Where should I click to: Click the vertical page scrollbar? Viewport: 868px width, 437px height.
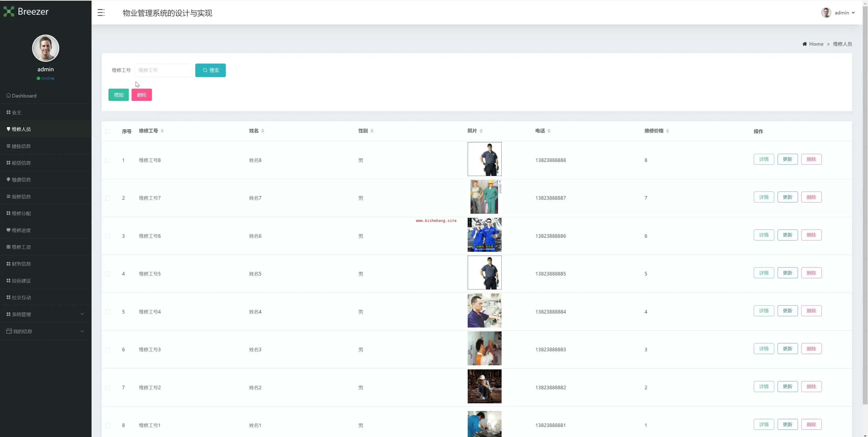pos(865,202)
